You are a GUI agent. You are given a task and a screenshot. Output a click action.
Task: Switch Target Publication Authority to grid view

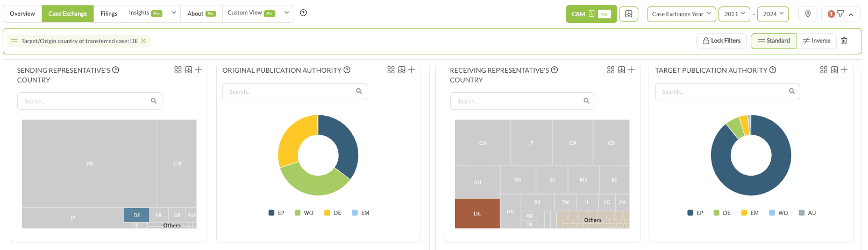[823, 70]
